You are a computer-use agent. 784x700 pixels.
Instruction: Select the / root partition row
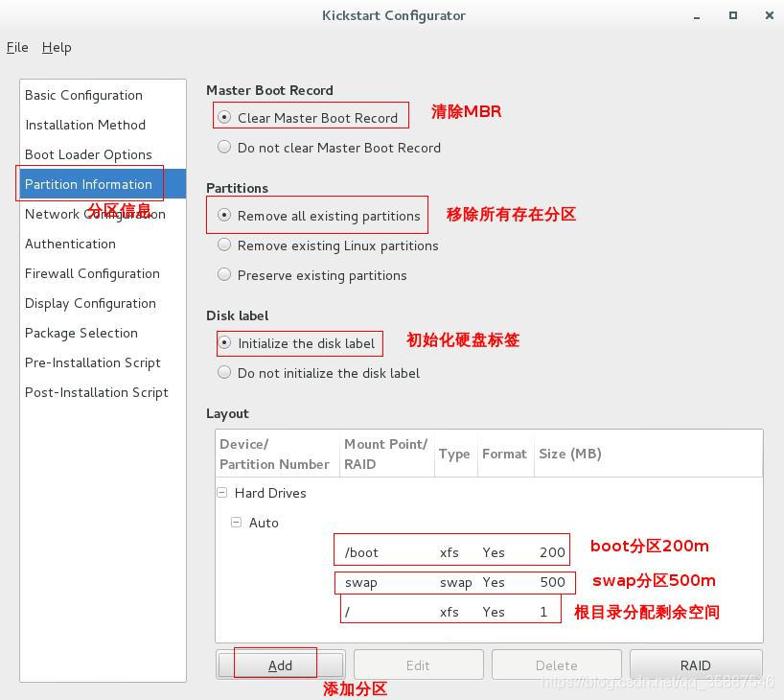(x=489, y=612)
